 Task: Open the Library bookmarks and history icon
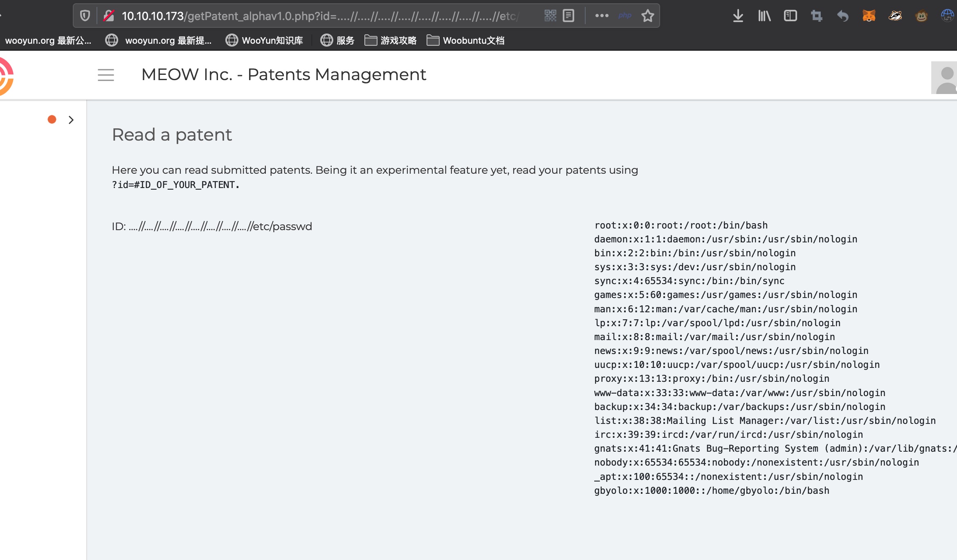764,16
